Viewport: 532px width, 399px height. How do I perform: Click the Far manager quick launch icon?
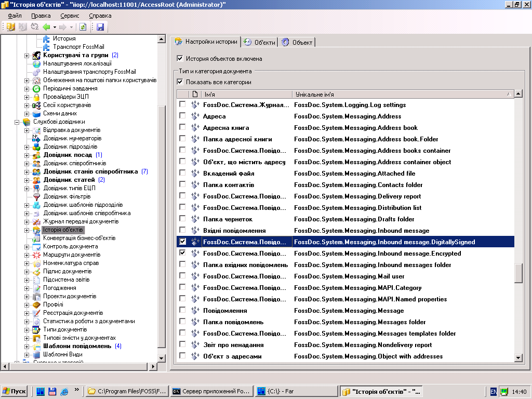pyautogui.click(x=41, y=391)
